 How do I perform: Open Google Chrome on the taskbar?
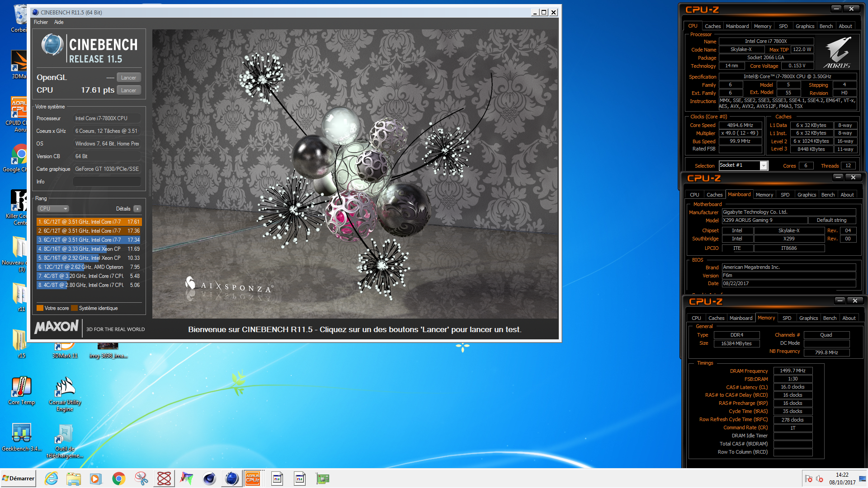(118, 479)
